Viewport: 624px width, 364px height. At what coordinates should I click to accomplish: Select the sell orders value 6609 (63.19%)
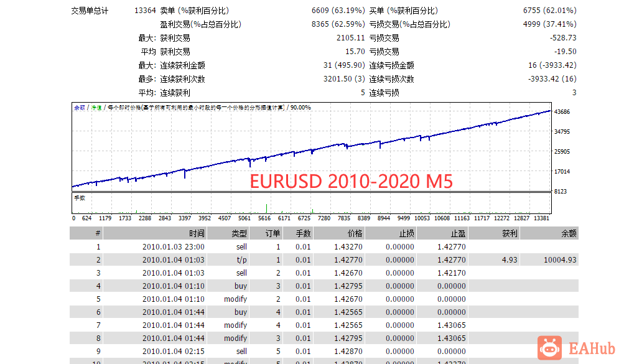(x=338, y=11)
